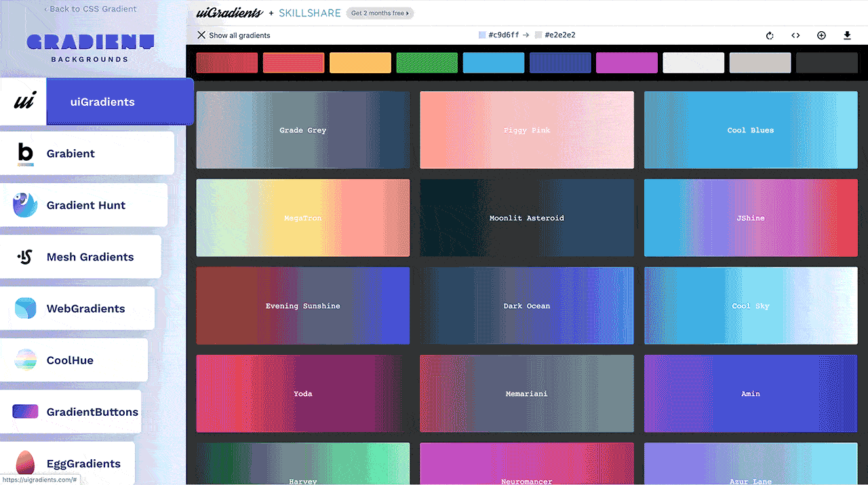Click the Back to CSS Gradient link

[x=90, y=9]
